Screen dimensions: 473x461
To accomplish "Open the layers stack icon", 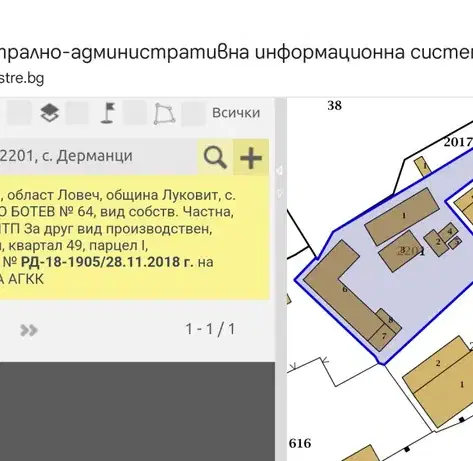I will (x=50, y=113).
